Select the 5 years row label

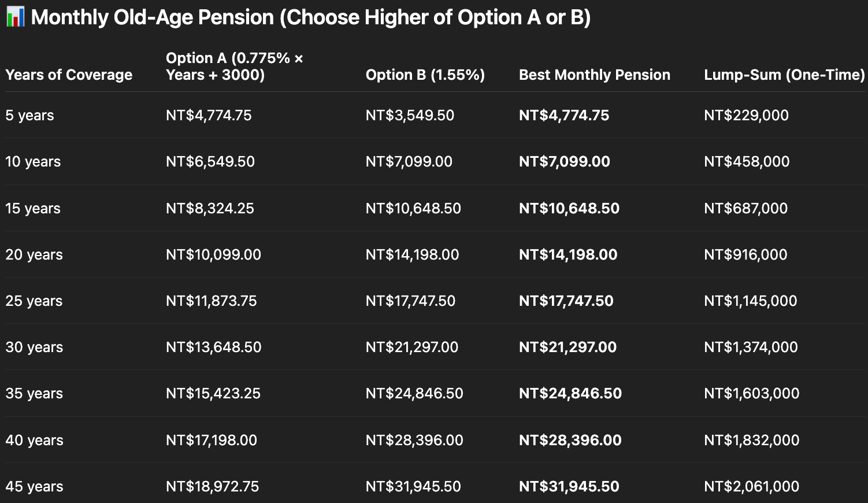click(29, 115)
